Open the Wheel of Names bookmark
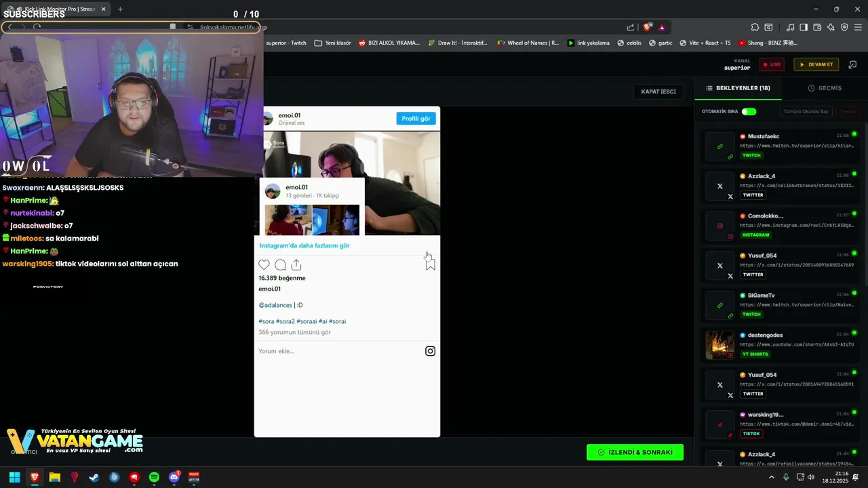 click(x=528, y=43)
